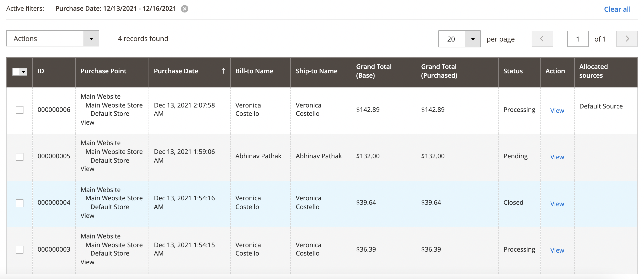644x279 pixels.
Task: Check the box for order 000000006
Action: pyautogui.click(x=20, y=110)
